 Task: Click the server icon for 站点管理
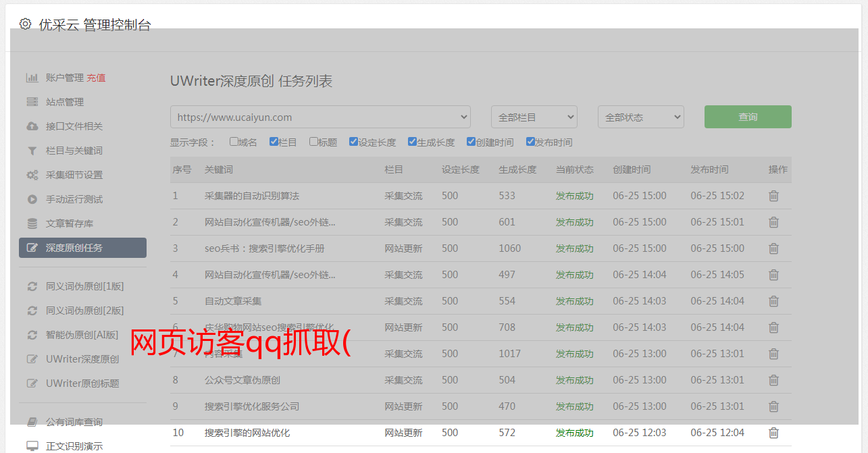tap(32, 102)
